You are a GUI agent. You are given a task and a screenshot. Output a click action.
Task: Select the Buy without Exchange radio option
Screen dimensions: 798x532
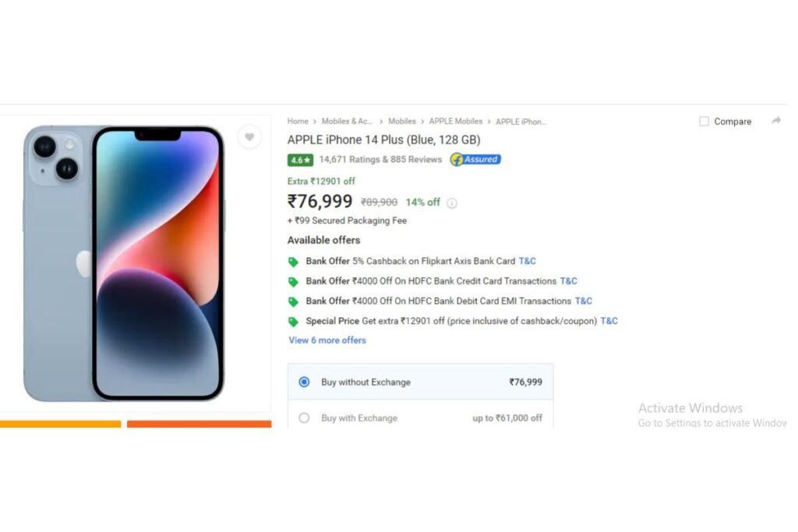pyautogui.click(x=304, y=382)
